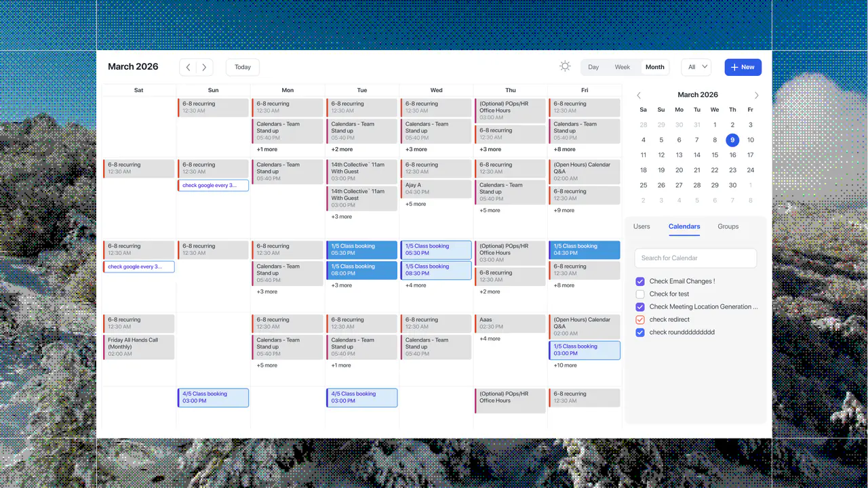
Task: Click the plus New event button
Action: (x=743, y=67)
